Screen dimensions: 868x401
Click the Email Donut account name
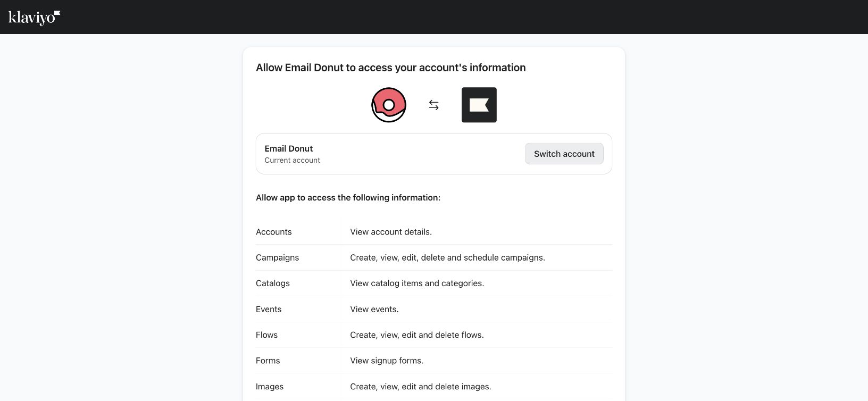(x=289, y=148)
